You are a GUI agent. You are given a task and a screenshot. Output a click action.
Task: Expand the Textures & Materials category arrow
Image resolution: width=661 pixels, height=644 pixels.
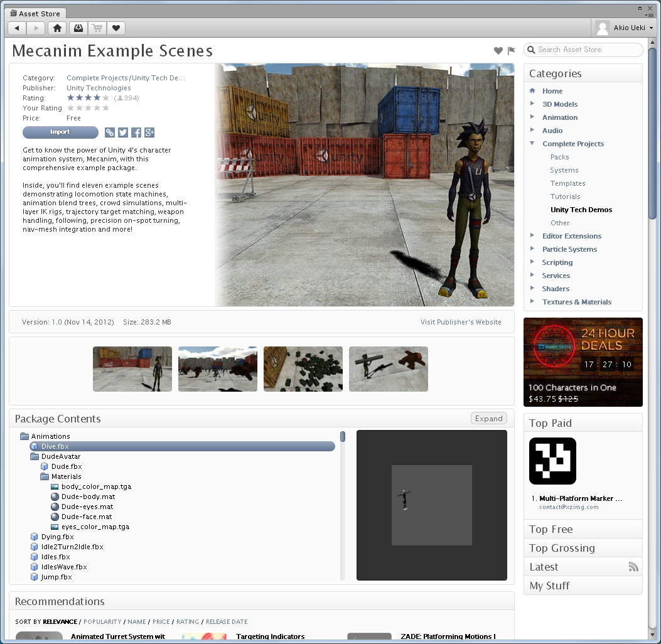[532, 301]
